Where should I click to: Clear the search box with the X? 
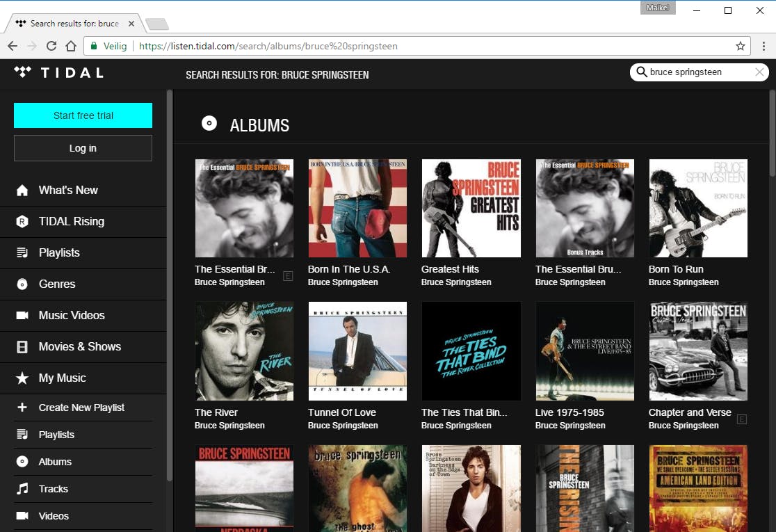(760, 72)
